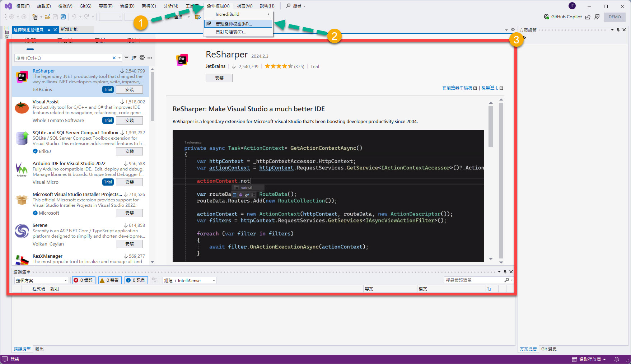Click the find in files icon

(198, 17)
